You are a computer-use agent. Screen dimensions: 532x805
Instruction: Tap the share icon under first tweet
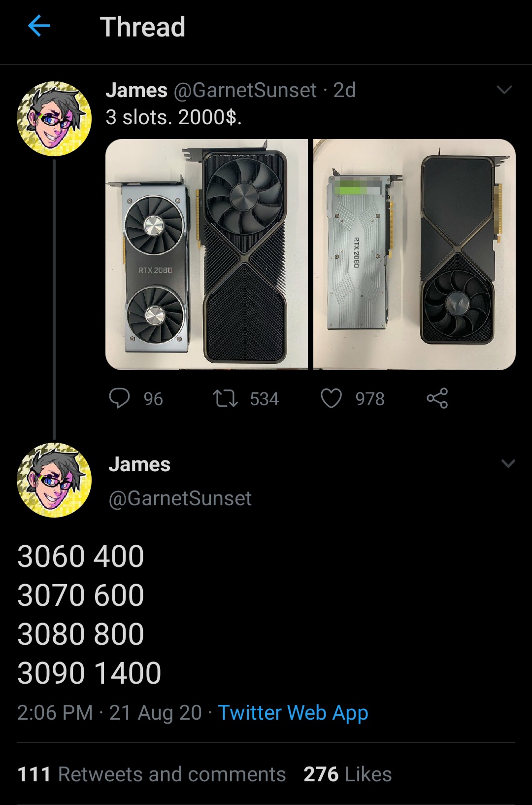point(437,398)
